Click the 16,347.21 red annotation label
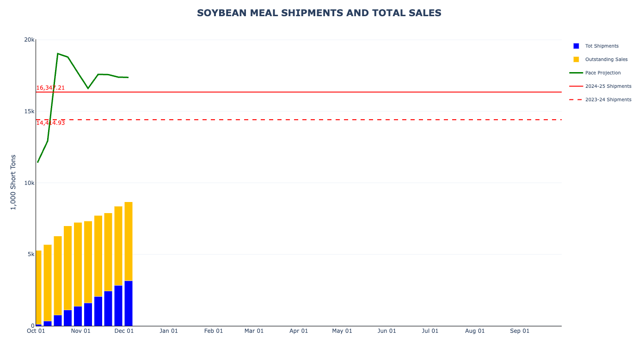Image resolution: width=644 pixels, height=349 pixels. [x=50, y=88]
